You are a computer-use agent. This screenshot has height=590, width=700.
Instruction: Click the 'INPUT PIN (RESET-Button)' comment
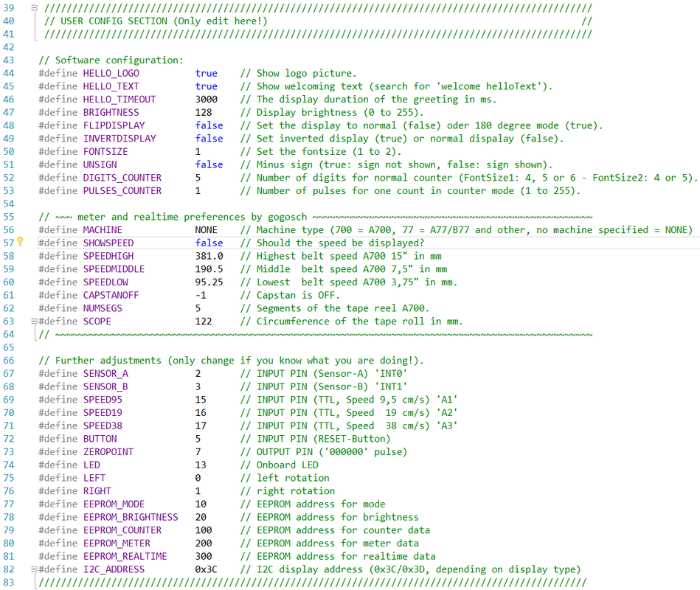point(315,439)
